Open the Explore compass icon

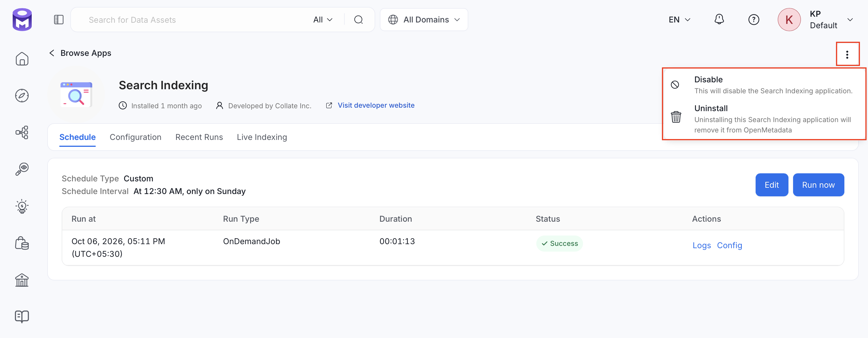coord(22,96)
